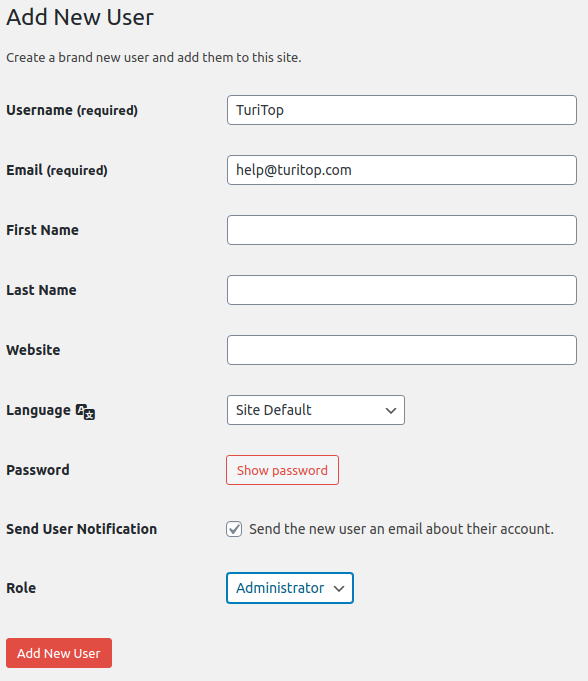The width and height of the screenshot is (588, 681).
Task: Click the 'Last Name' label text
Action: click(41, 290)
